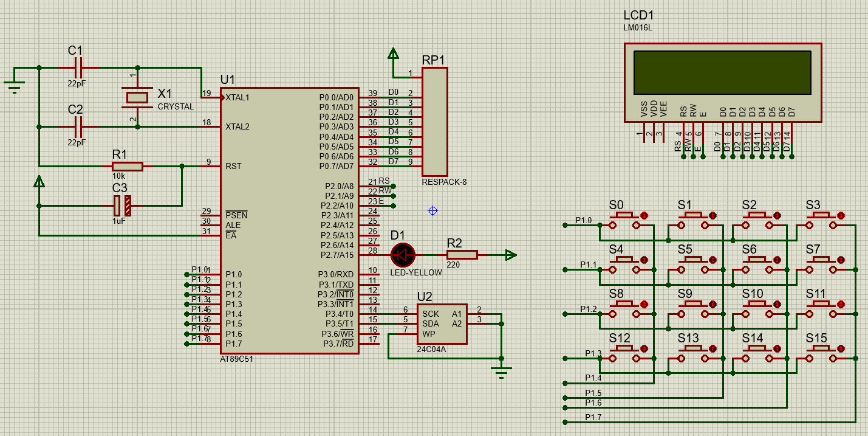The height and width of the screenshot is (436, 868).
Task: Toggle the red latch dot on S7
Action: [841, 260]
